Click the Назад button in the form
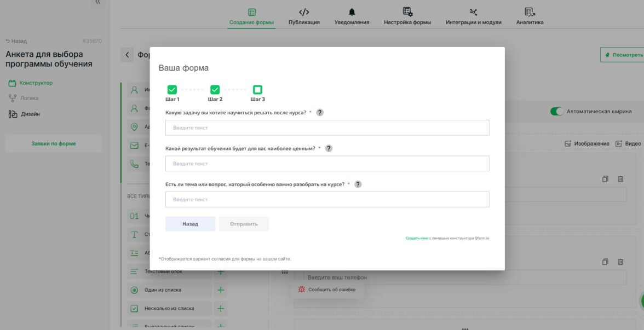 [190, 224]
